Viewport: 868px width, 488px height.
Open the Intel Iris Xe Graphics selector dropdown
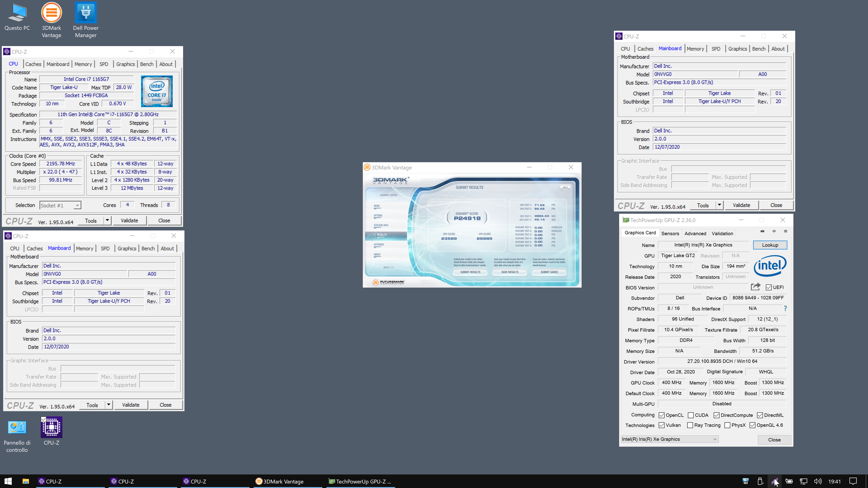coord(670,439)
